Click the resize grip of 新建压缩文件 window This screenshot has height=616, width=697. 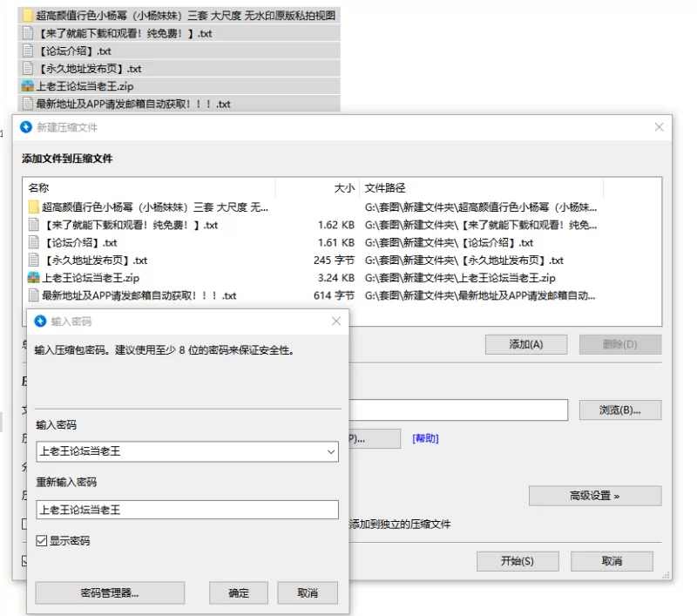(666, 575)
